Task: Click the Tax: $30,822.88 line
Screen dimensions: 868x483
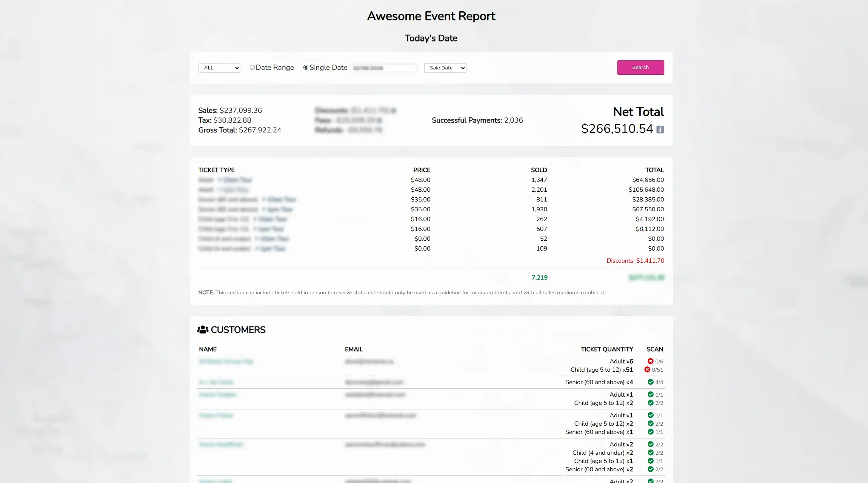Action: [225, 120]
